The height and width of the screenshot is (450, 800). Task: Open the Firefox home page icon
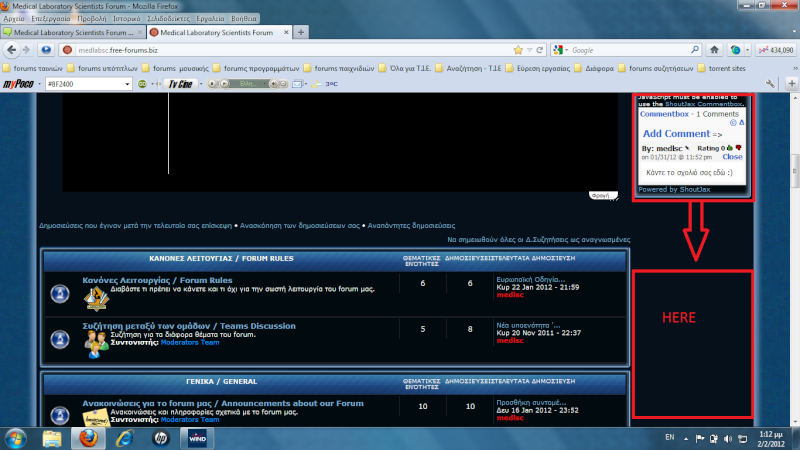pos(714,50)
